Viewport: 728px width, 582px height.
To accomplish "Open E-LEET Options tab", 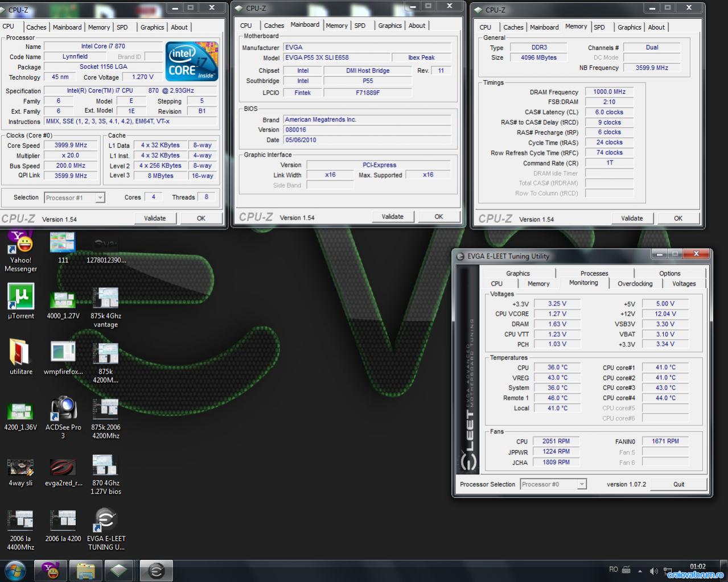I will [x=670, y=273].
